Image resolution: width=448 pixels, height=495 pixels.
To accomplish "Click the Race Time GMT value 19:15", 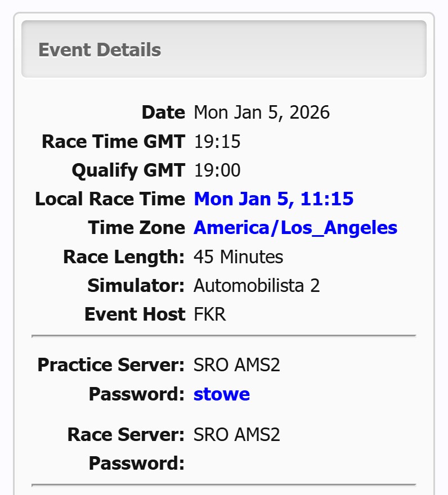I will coord(217,142).
